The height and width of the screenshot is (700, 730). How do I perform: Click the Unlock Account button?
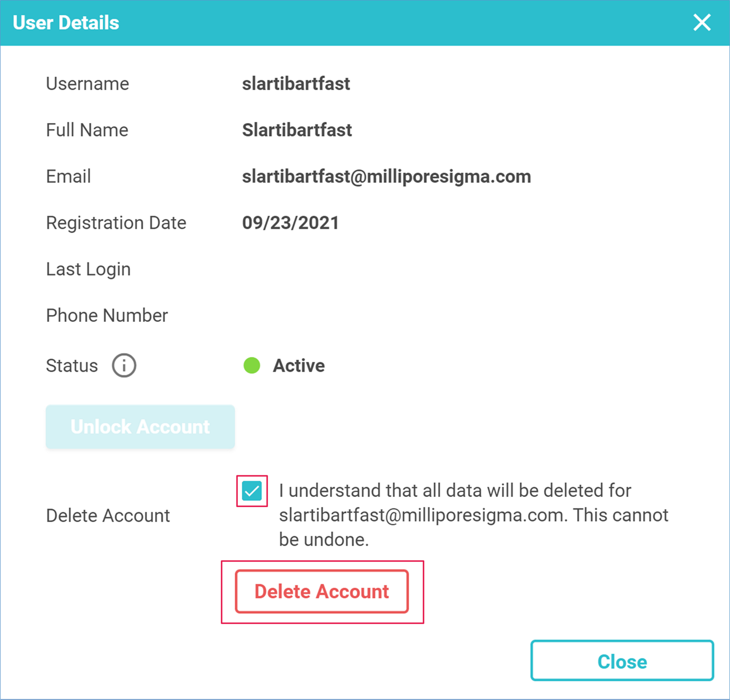[140, 427]
